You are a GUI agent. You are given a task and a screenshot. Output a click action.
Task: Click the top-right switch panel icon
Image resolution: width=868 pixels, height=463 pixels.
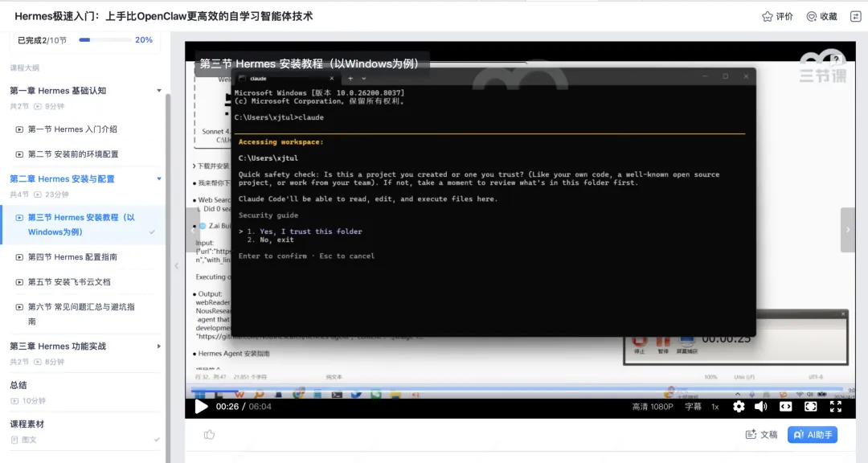coord(856,17)
